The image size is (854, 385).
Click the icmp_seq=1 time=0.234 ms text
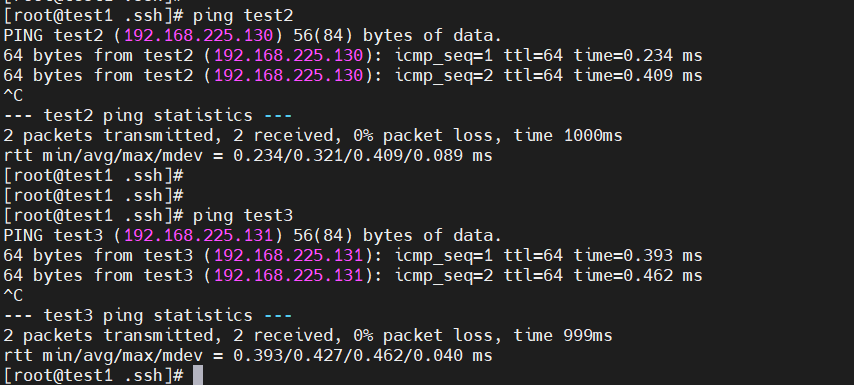pyautogui.click(x=548, y=56)
